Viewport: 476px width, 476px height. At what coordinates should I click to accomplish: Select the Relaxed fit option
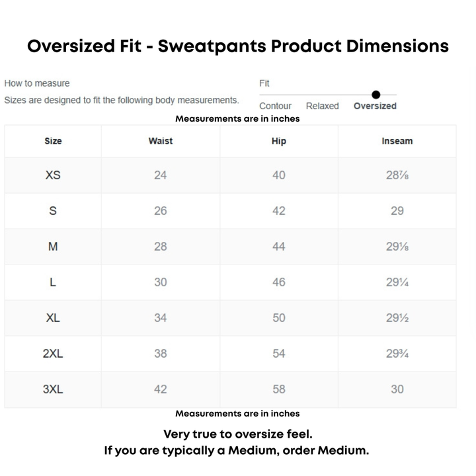322,106
